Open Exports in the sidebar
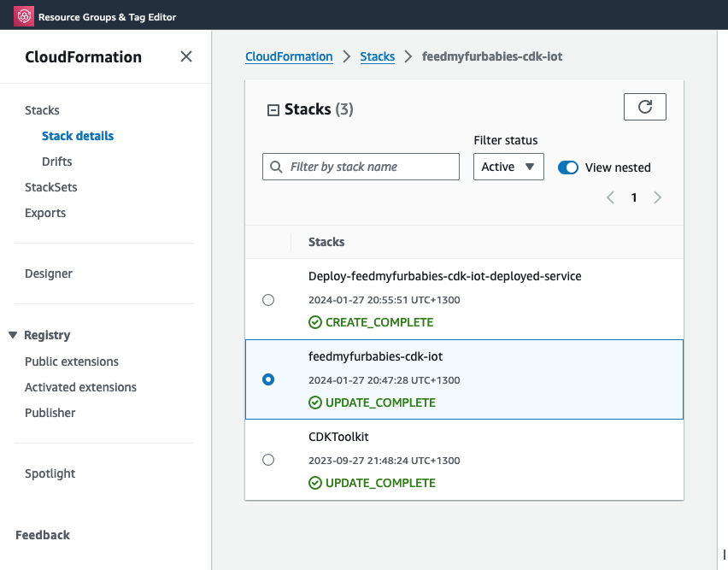Screen dimensions: 728x570 coord(45,213)
